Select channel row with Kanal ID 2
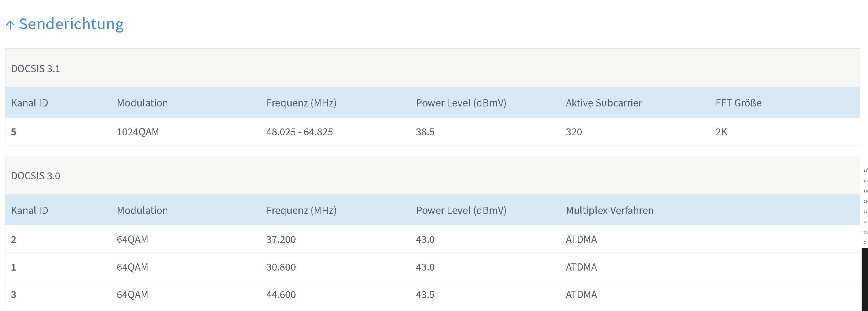The width and height of the screenshot is (868, 311). (432, 239)
